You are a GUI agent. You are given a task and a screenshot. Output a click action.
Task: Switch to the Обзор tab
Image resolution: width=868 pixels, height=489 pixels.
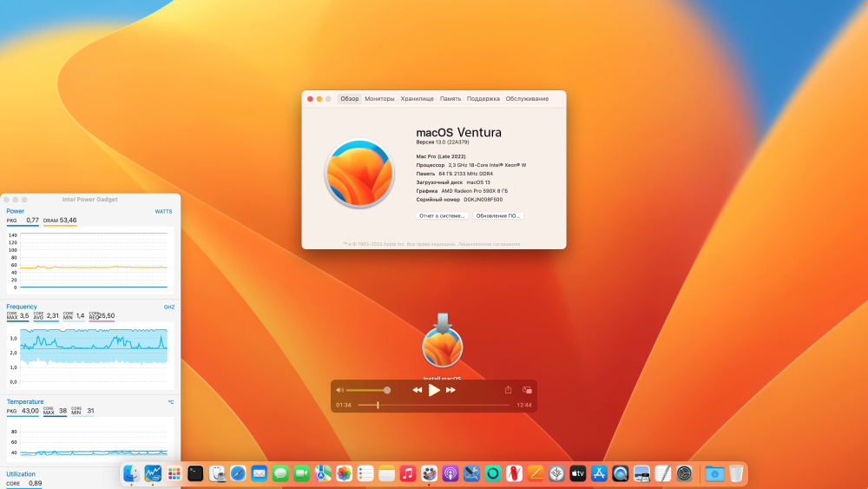[349, 98]
